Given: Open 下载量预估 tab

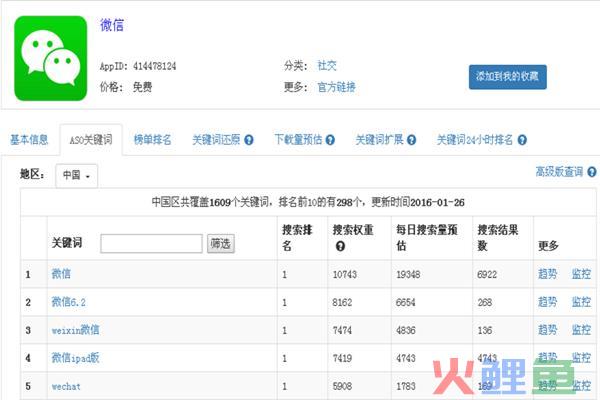Looking at the screenshot, I should tap(298, 140).
